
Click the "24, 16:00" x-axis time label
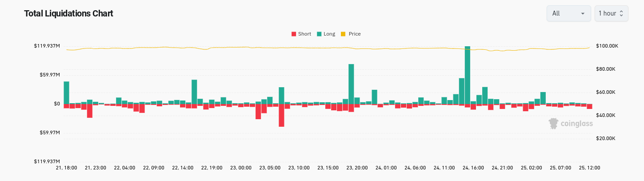coord(473,168)
